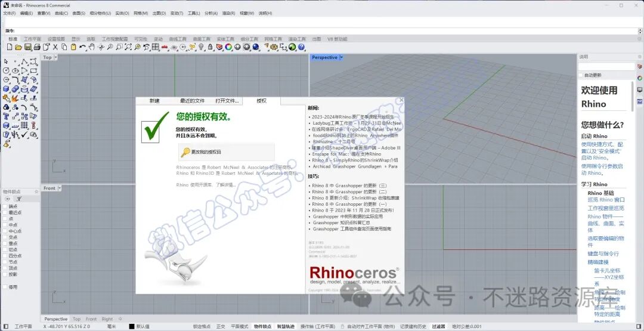Enable the 交点 object snap checkbox

(x=5, y=237)
